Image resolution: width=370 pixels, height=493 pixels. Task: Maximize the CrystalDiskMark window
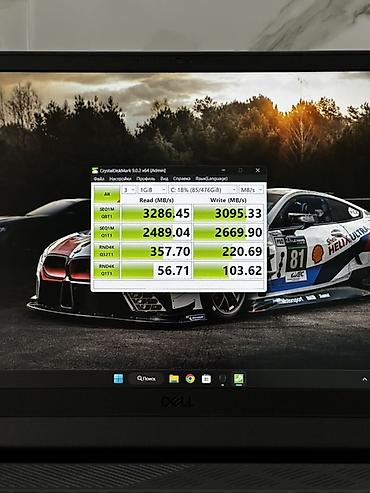240,170
